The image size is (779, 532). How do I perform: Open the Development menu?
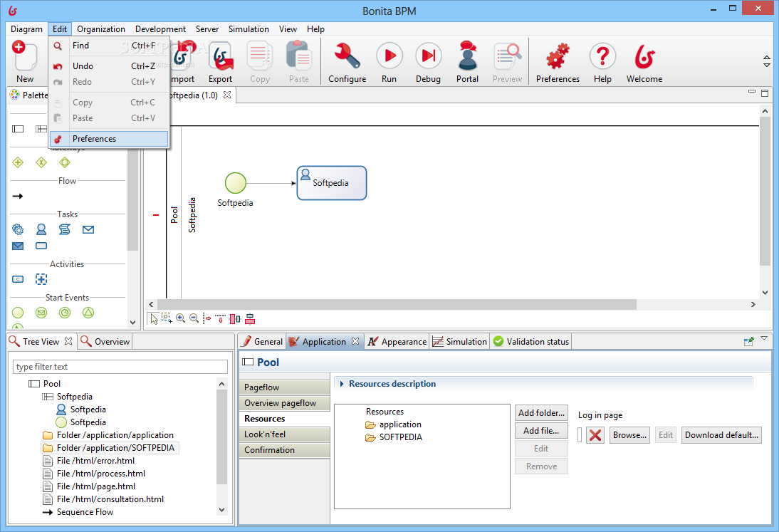[160, 28]
